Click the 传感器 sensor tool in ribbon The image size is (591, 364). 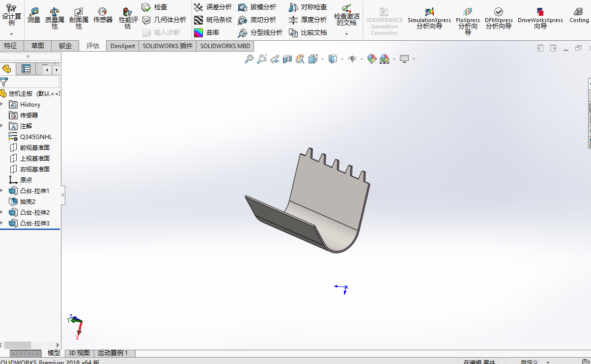click(103, 15)
